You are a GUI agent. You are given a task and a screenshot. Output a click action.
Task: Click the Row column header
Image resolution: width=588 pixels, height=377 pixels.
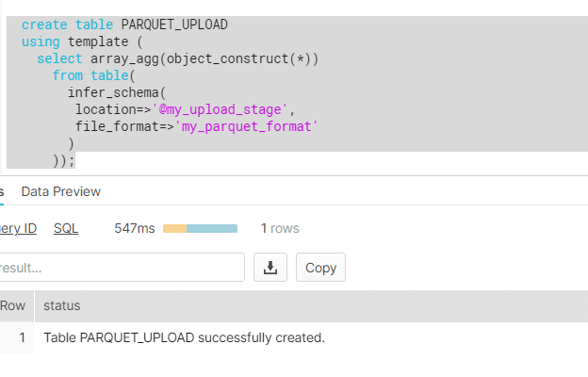click(x=13, y=305)
